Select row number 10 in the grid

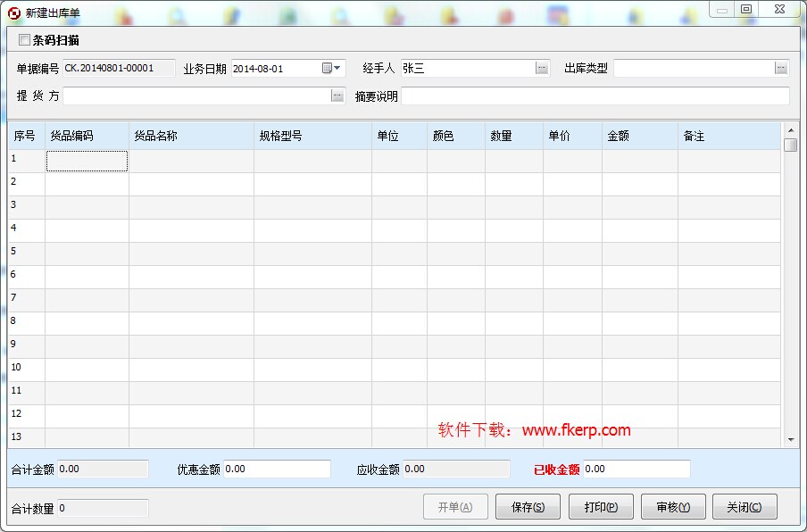click(27, 370)
